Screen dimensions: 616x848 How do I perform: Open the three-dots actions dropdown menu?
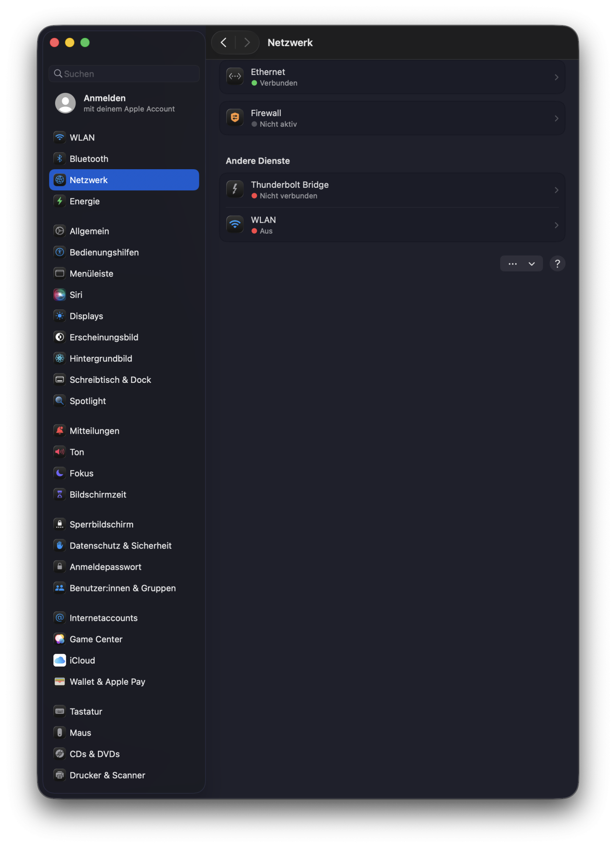click(521, 264)
